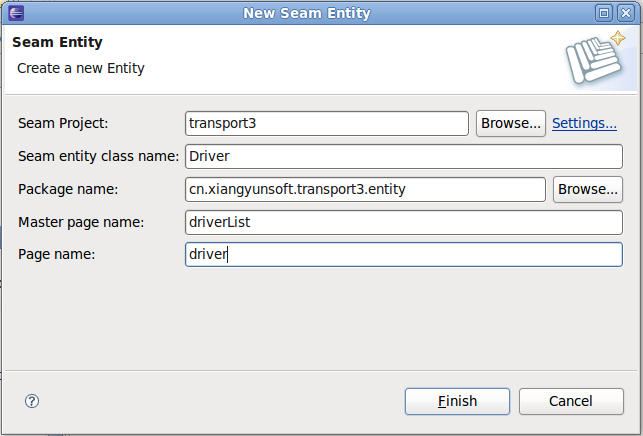Click the Page name field containing driver
Image resolution: width=643 pixels, height=436 pixels.
click(x=404, y=254)
